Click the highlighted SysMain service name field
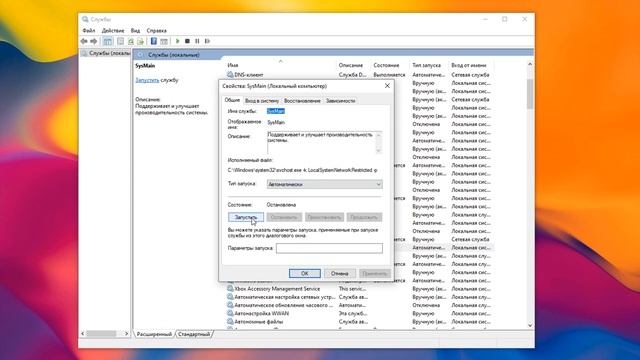 click(x=276, y=111)
